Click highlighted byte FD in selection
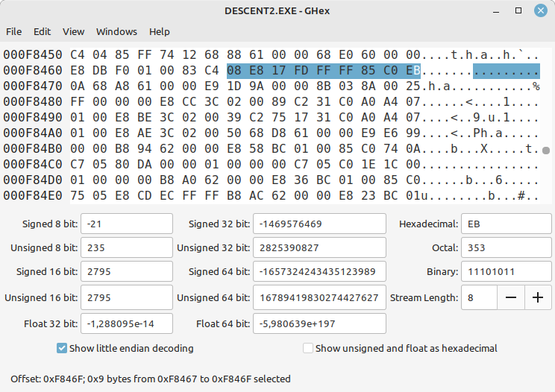 [301, 70]
